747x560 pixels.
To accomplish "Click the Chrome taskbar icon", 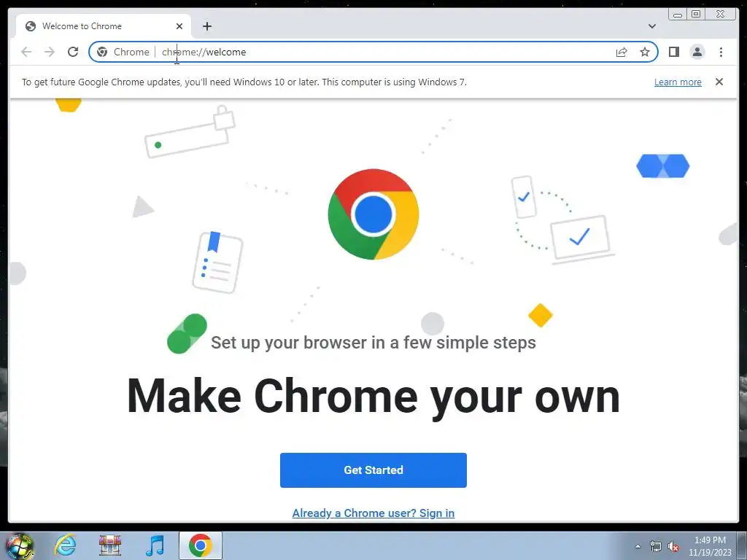I will [201, 545].
